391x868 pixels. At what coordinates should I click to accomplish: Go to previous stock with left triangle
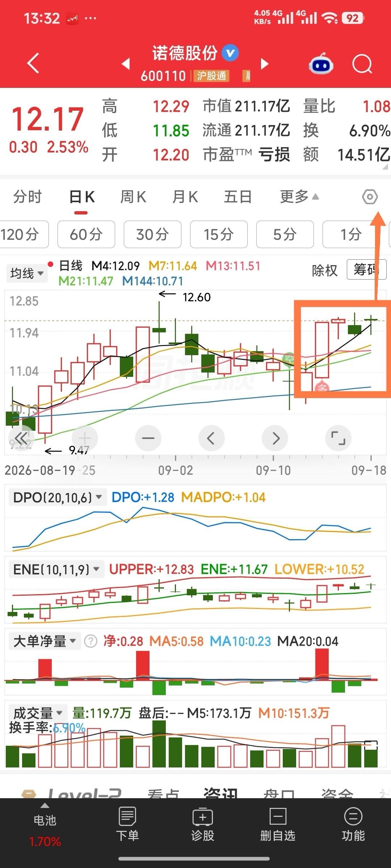point(126,64)
